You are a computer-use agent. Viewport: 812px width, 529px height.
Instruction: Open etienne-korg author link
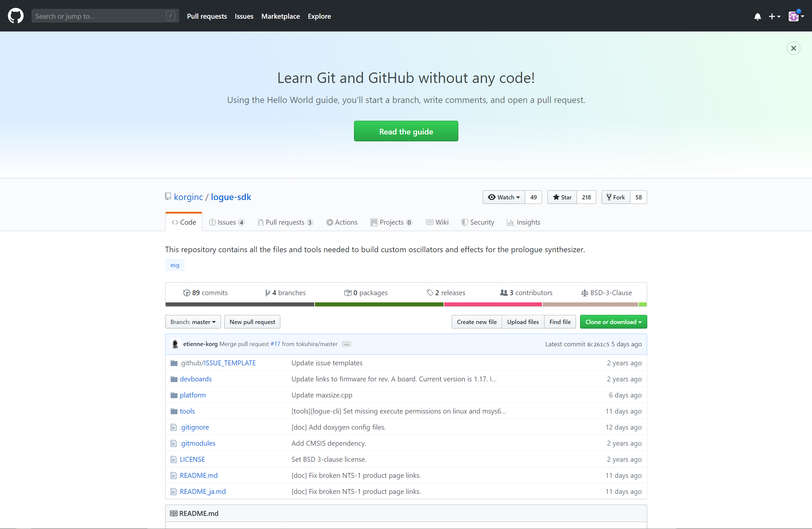point(200,344)
